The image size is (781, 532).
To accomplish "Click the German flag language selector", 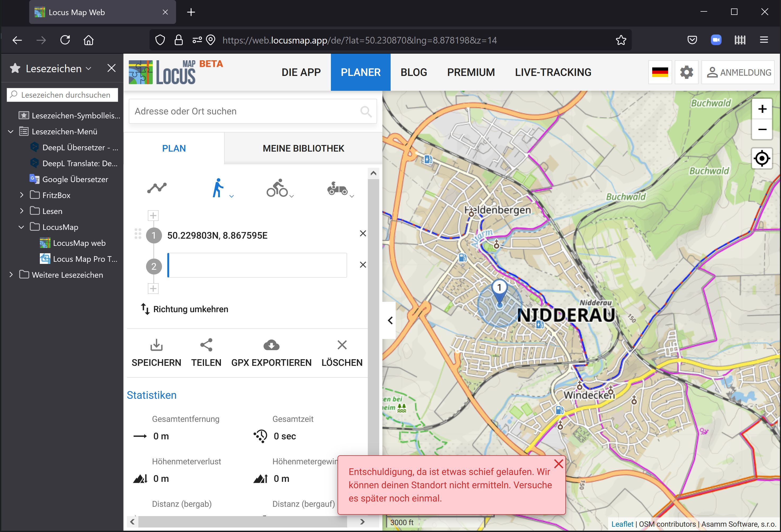I will tap(660, 72).
